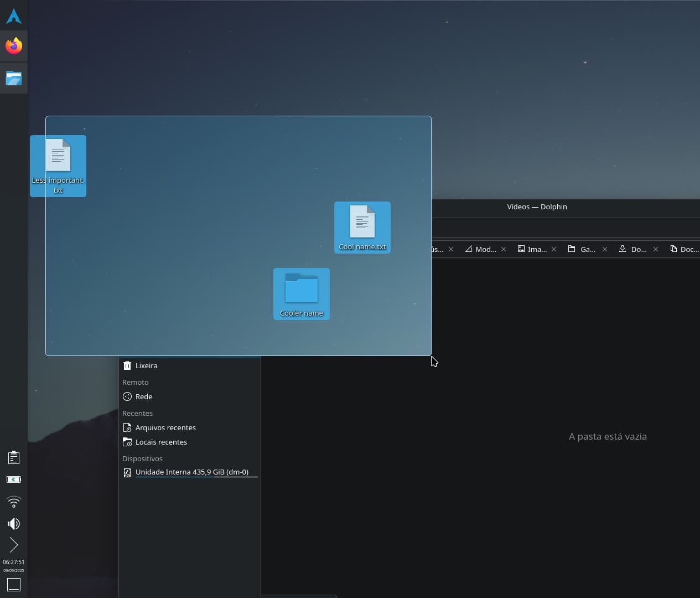Open Dolphin file manager from panel
The height and width of the screenshot is (598, 700).
tap(14, 78)
